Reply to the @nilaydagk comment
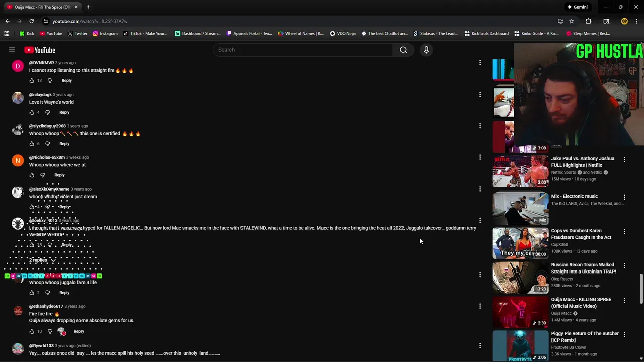Screen dimensions: 644x362 tap(64, 112)
